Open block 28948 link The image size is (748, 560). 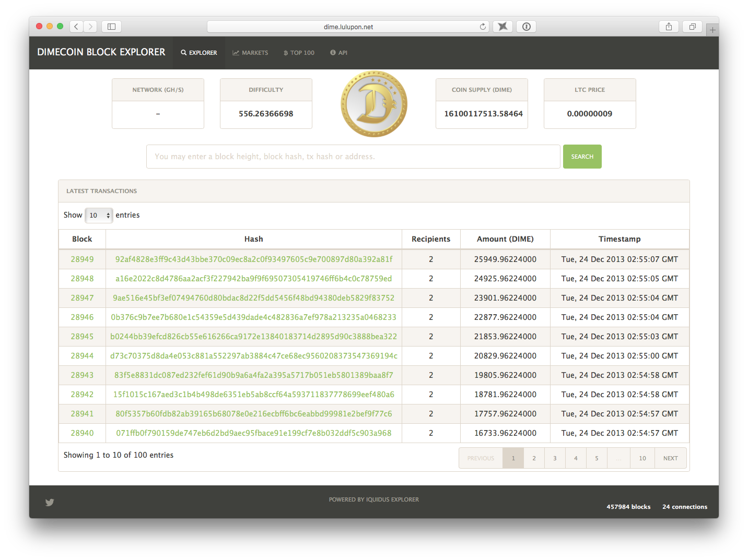point(83,279)
